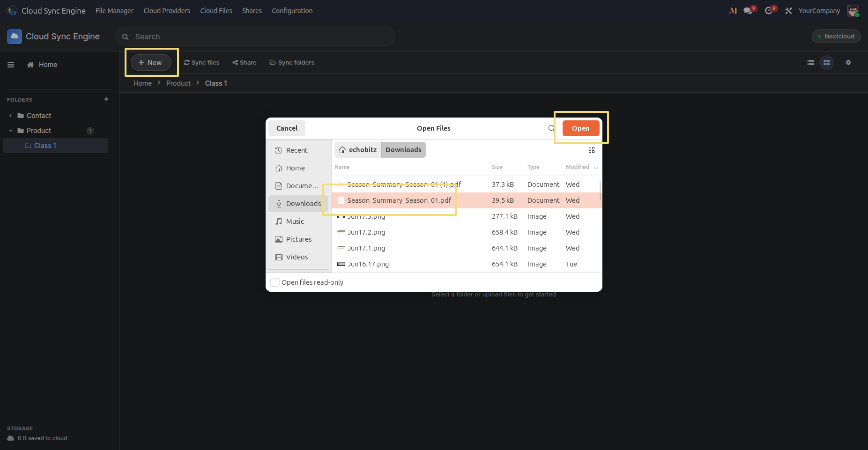This screenshot has height=450, width=868.
Task: Go to Recent in file dialog
Action: 298,150
